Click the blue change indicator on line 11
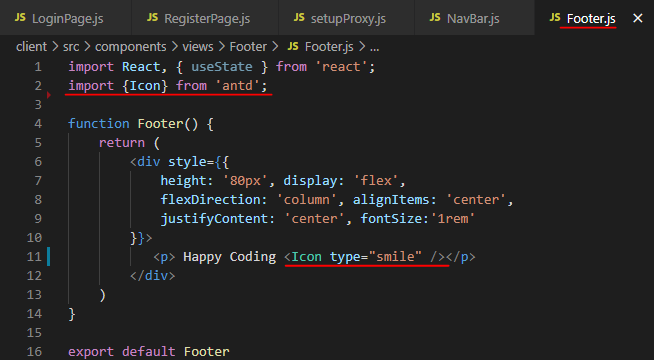Viewport: 654px width, 360px height. click(48, 257)
